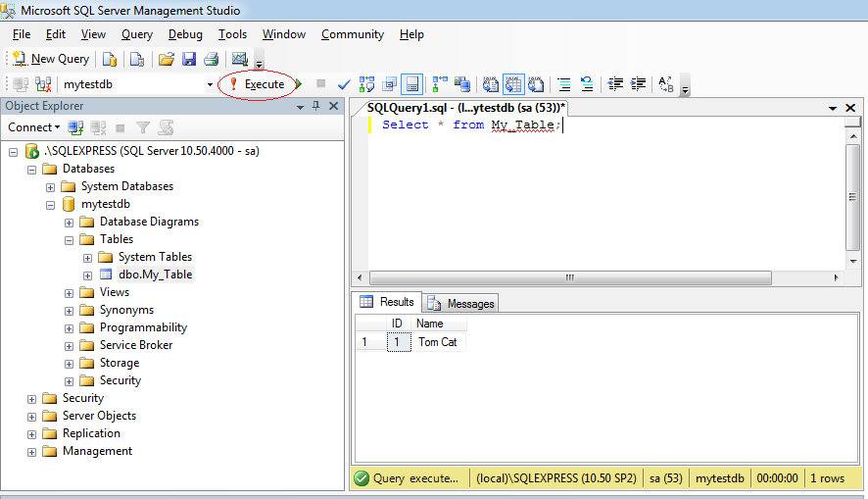The height and width of the screenshot is (499, 868).
Task: Collapse the mytestdb database node
Action: point(50,205)
